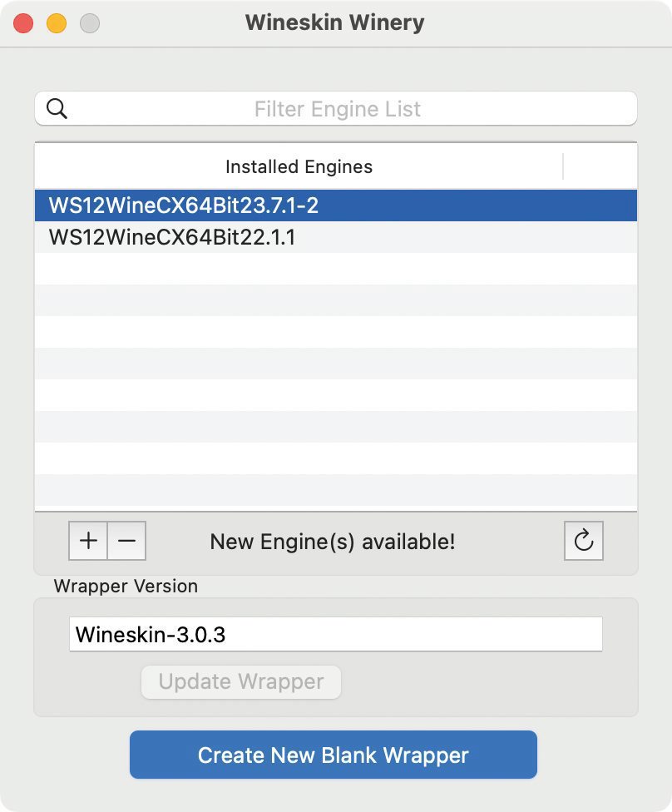
Task: Select engine WS12WineCX64Bit23.7.1-2
Action: coord(336,205)
